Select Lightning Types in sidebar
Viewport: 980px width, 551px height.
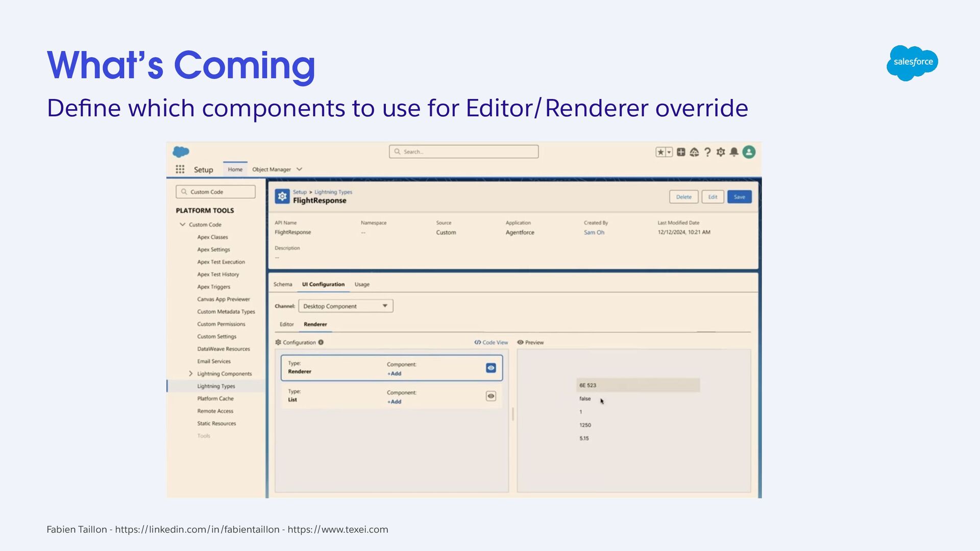[216, 386]
